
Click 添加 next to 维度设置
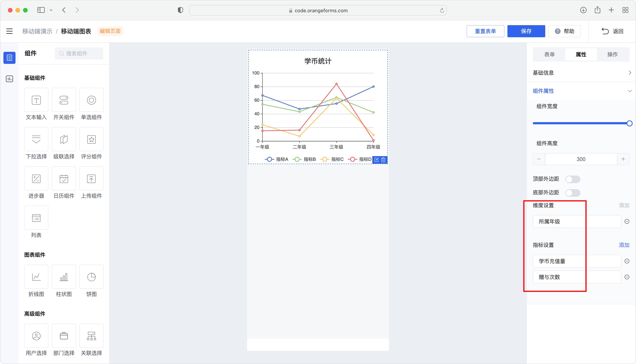point(624,205)
